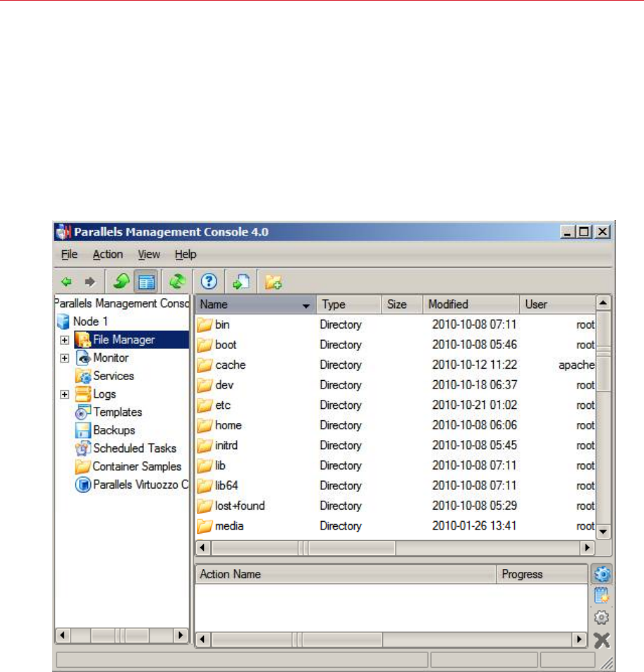Viewport: 644px width, 672px height.
Task: Sort by the User column header
Action: coord(558,305)
